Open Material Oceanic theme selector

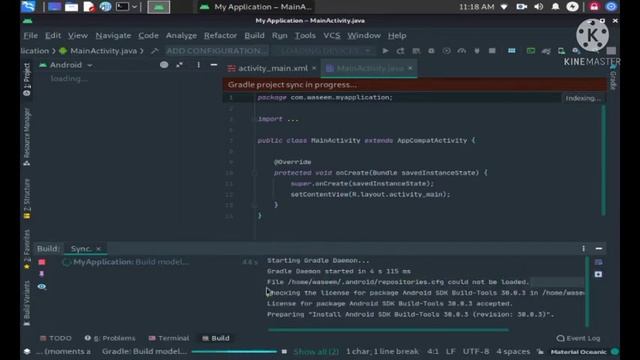tap(578, 352)
